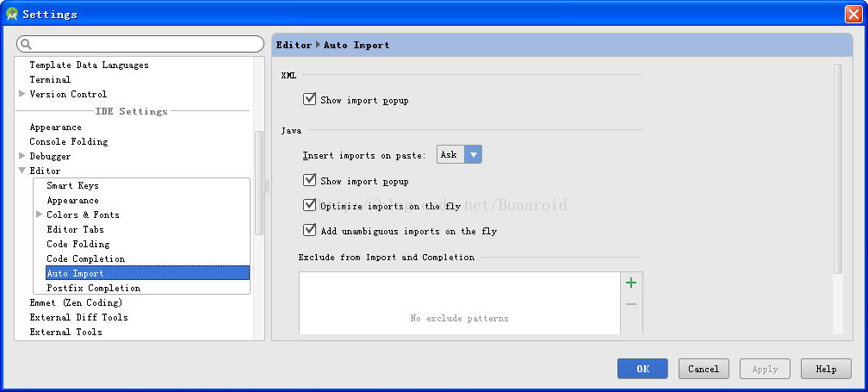Toggle XML Show import popup checkbox
Screen dimensions: 868x392
pyautogui.click(x=310, y=100)
